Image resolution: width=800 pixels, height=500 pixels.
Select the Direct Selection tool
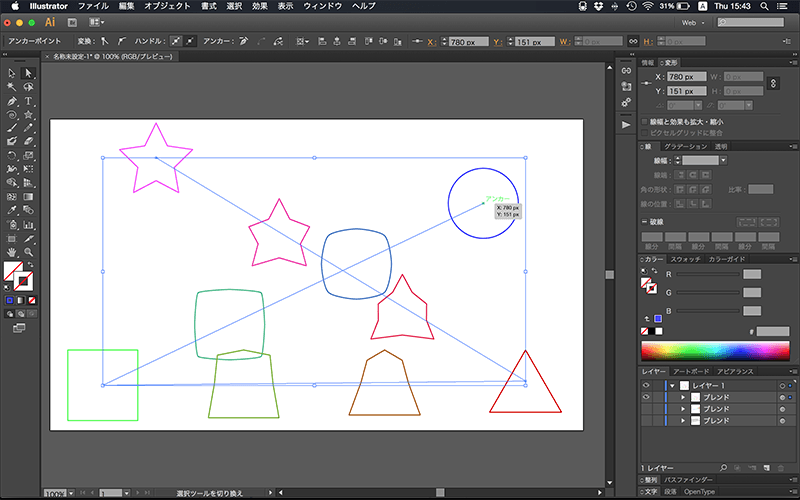28,73
